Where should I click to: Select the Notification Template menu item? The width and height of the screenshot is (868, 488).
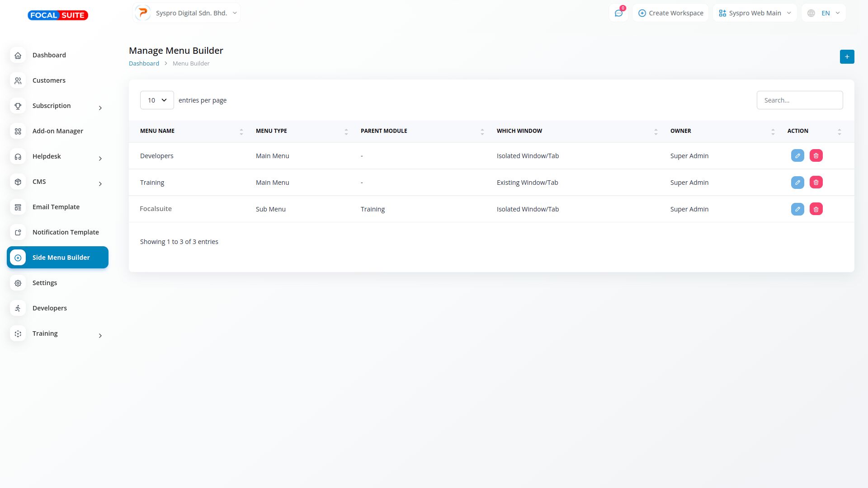(x=66, y=232)
